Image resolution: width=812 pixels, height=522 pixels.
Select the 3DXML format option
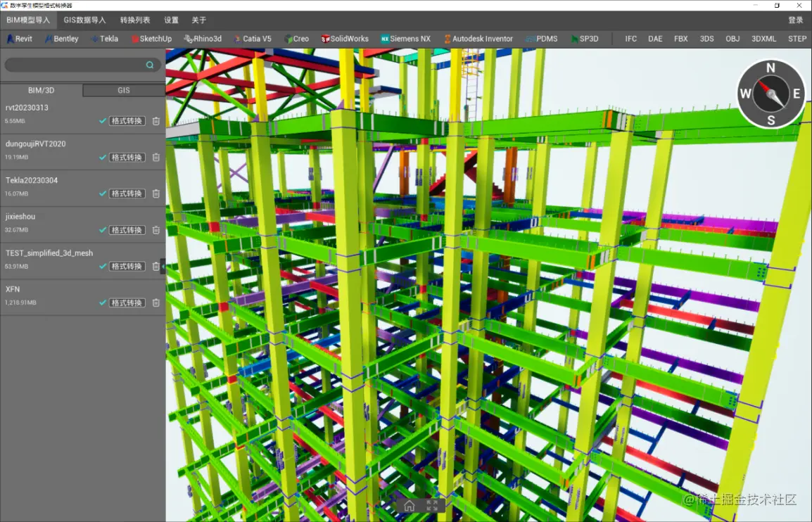764,39
